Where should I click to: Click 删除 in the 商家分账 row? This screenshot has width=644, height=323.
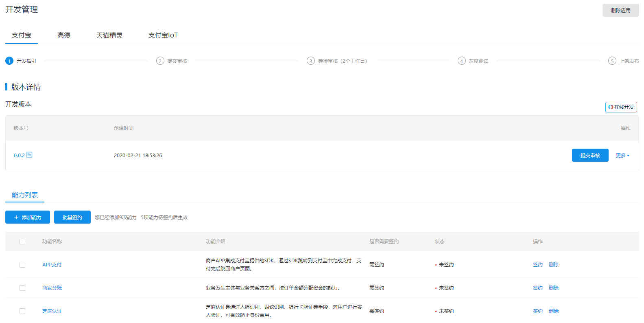(x=554, y=288)
